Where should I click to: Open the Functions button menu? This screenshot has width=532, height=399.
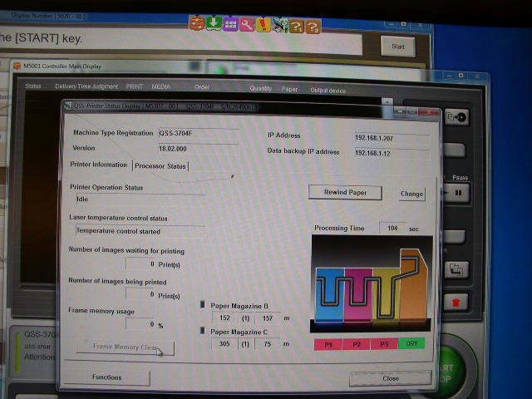[x=107, y=377]
